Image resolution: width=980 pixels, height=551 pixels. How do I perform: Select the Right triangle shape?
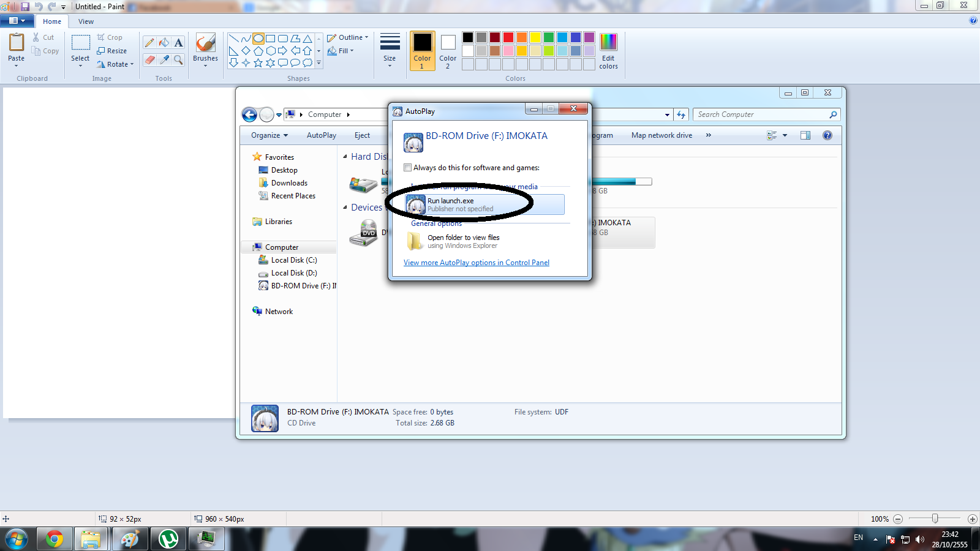[234, 51]
